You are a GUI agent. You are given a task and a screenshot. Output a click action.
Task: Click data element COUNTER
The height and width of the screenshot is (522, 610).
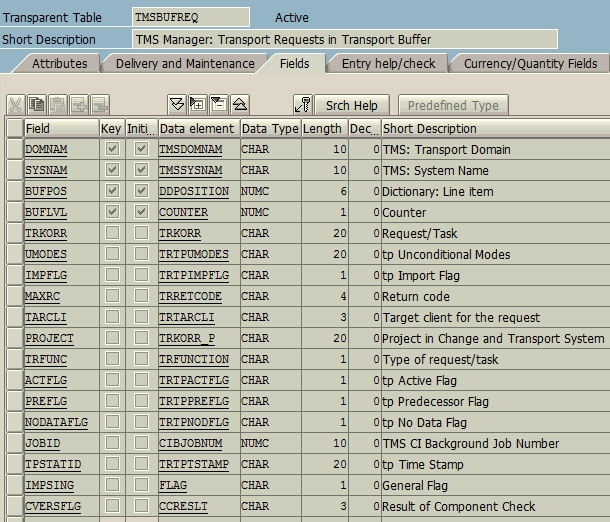(x=183, y=212)
